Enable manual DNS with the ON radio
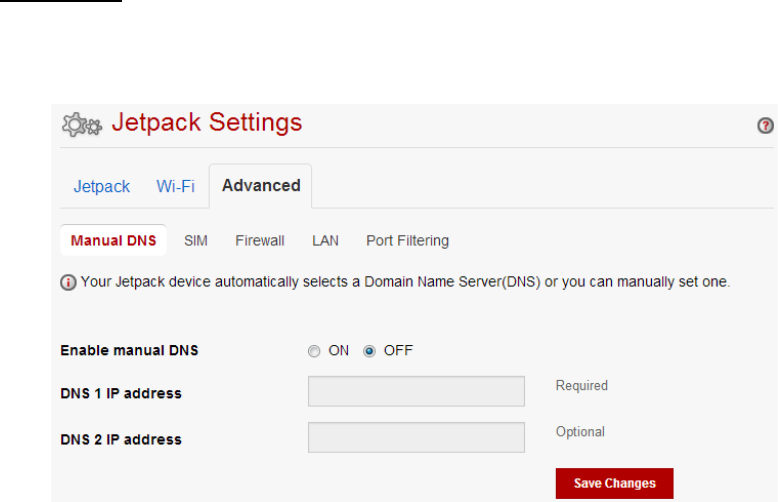Image resolution: width=778 pixels, height=502 pixels. [314, 351]
